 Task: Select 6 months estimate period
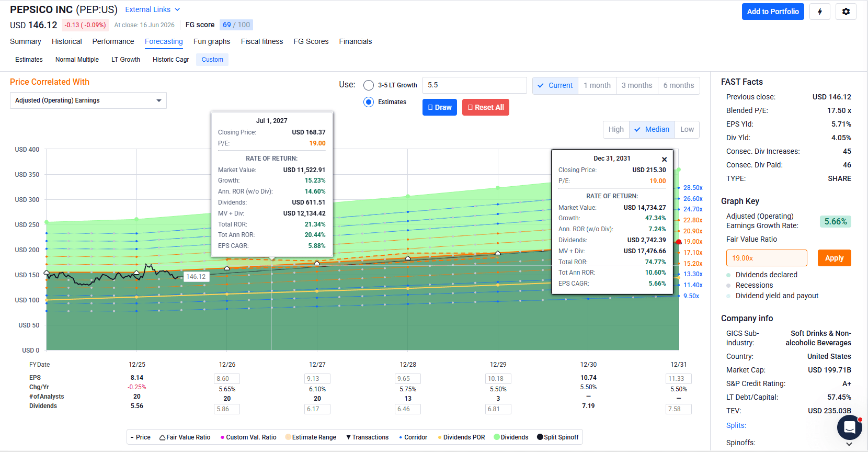(x=679, y=85)
